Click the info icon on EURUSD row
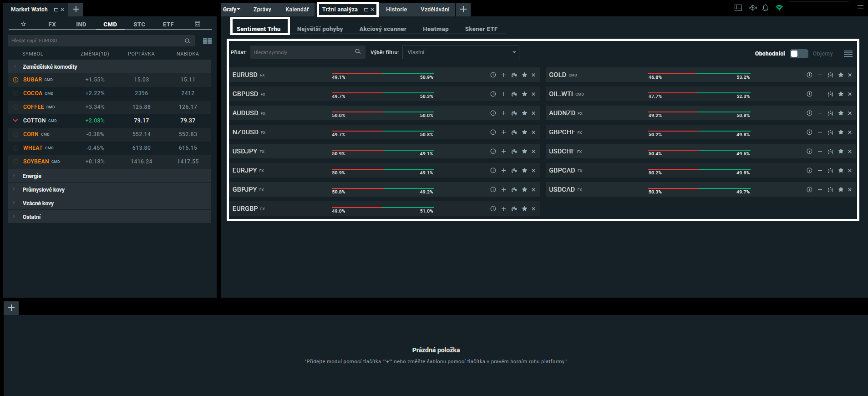868x396 pixels. (493, 75)
